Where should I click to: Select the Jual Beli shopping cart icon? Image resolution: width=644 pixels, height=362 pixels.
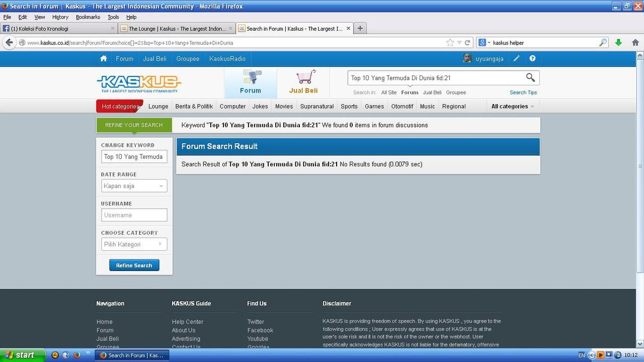[x=303, y=83]
